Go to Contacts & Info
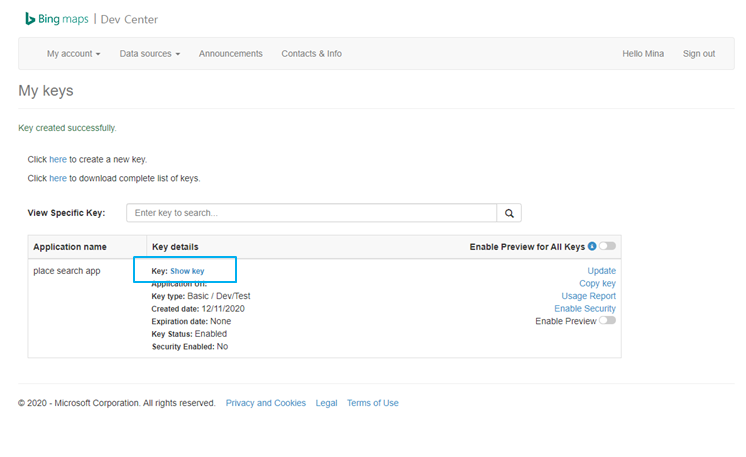The width and height of the screenshot is (746, 457). pos(311,54)
